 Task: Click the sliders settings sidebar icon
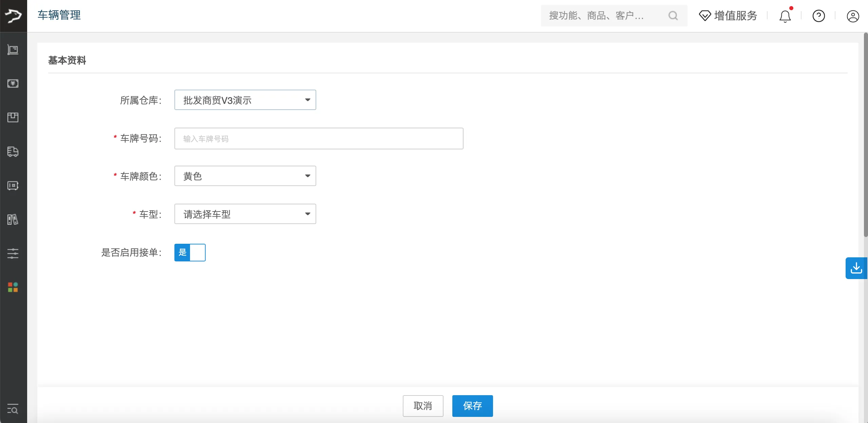(13, 253)
